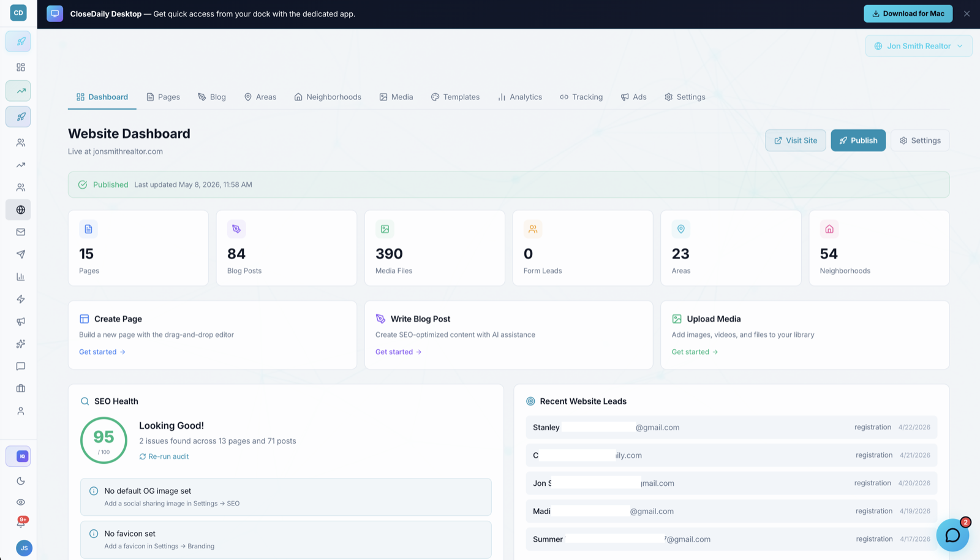Open the JS user avatar

[x=24, y=548]
